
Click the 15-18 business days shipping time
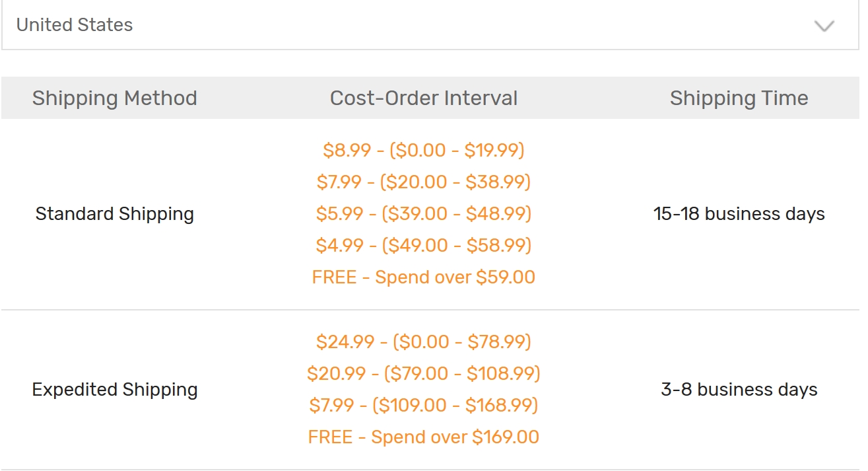[x=739, y=214]
